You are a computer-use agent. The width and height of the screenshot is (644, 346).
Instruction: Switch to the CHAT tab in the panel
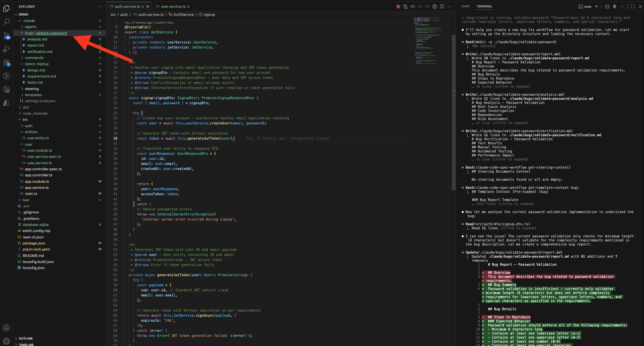[x=465, y=6]
